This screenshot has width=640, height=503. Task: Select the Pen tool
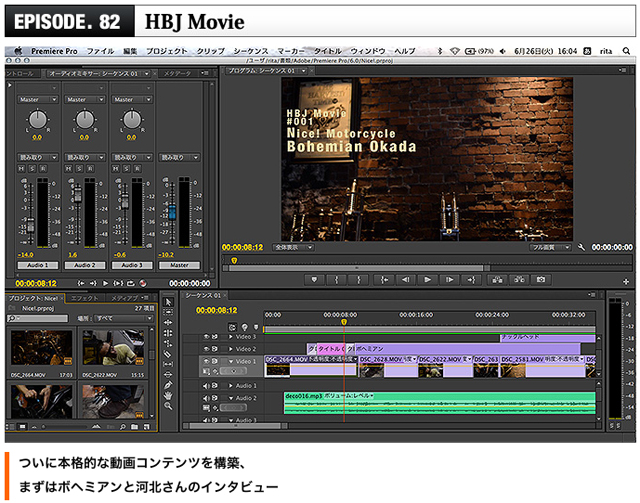tap(168, 385)
